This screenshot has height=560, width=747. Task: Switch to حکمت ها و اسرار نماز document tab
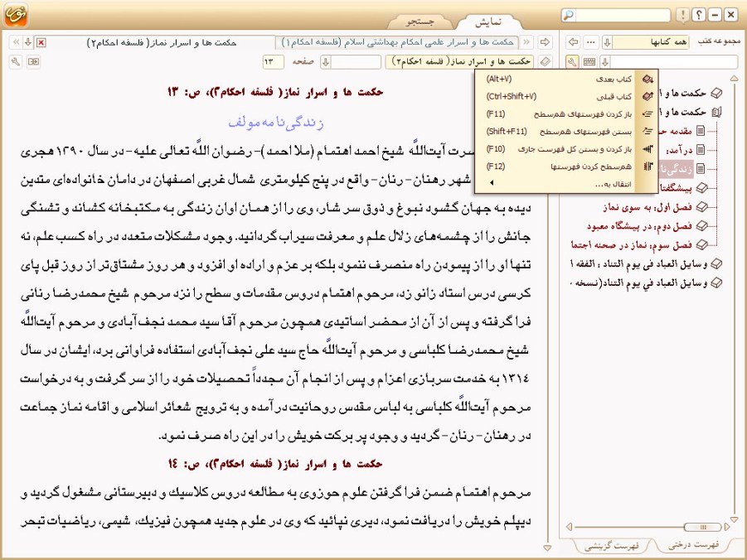(x=162, y=42)
